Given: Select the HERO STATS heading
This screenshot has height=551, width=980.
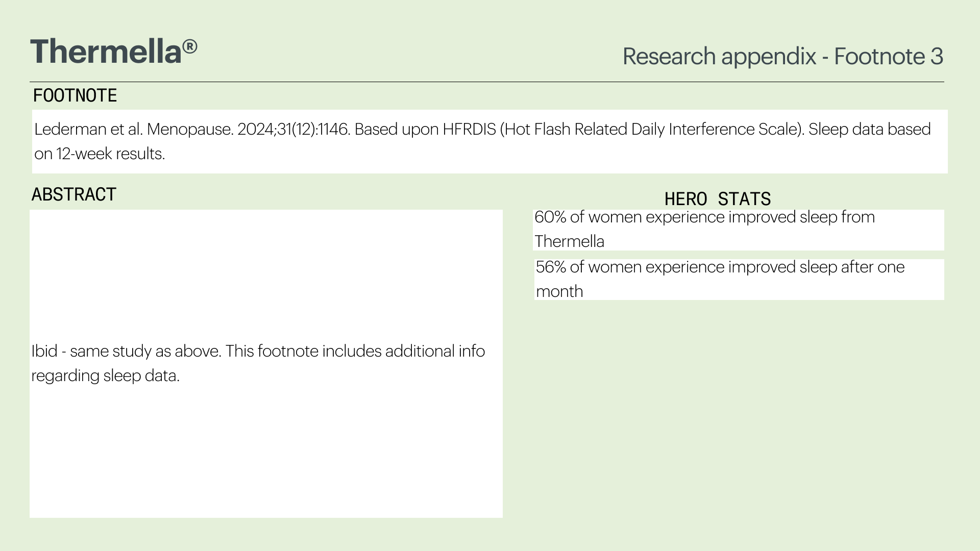Looking at the screenshot, I should click(718, 199).
